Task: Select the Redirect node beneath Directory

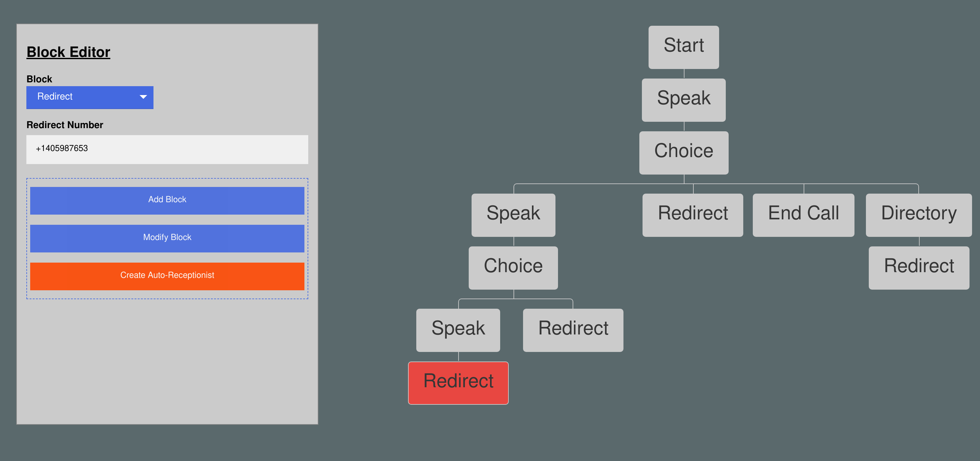Action: click(x=918, y=267)
